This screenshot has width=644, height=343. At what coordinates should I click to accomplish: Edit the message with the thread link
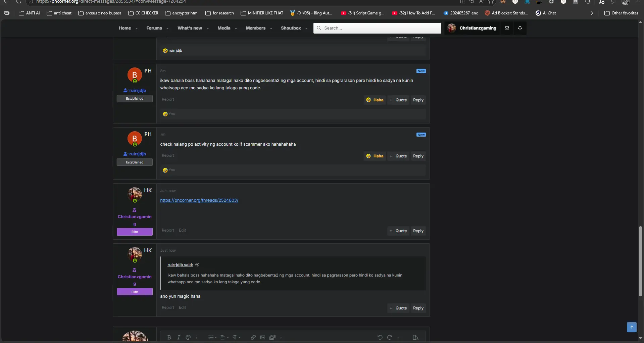click(x=182, y=230)
